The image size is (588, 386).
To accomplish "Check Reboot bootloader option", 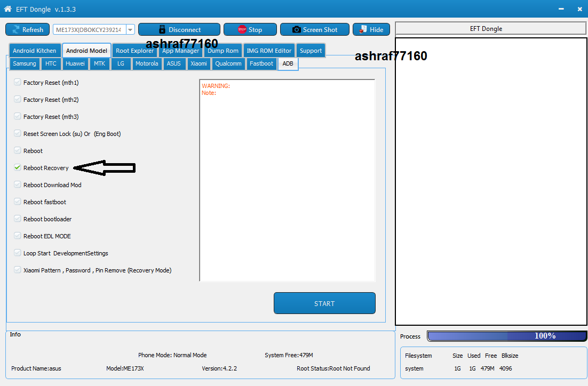I will (17, 219).
